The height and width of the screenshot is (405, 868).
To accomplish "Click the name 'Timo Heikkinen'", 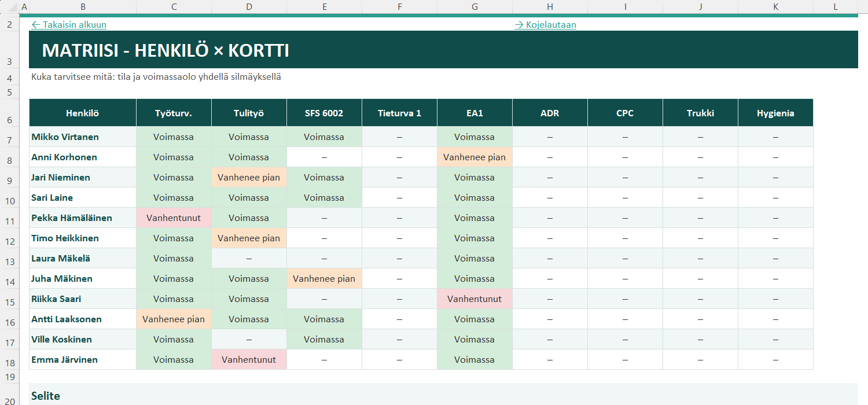I will (65, 238).
